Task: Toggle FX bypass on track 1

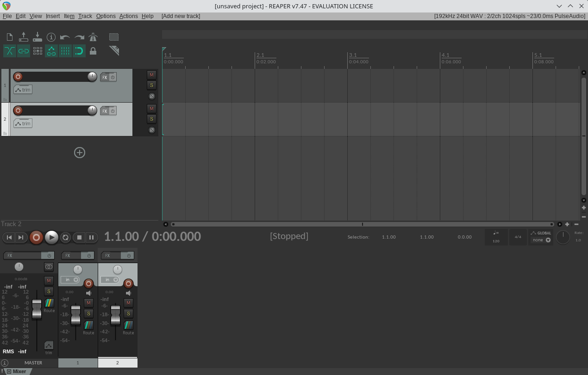Action: pos(113,77)
